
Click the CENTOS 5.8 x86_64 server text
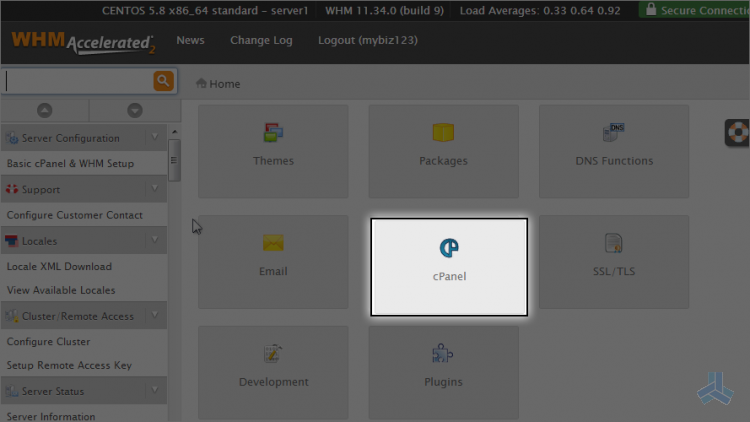[205, 11]
